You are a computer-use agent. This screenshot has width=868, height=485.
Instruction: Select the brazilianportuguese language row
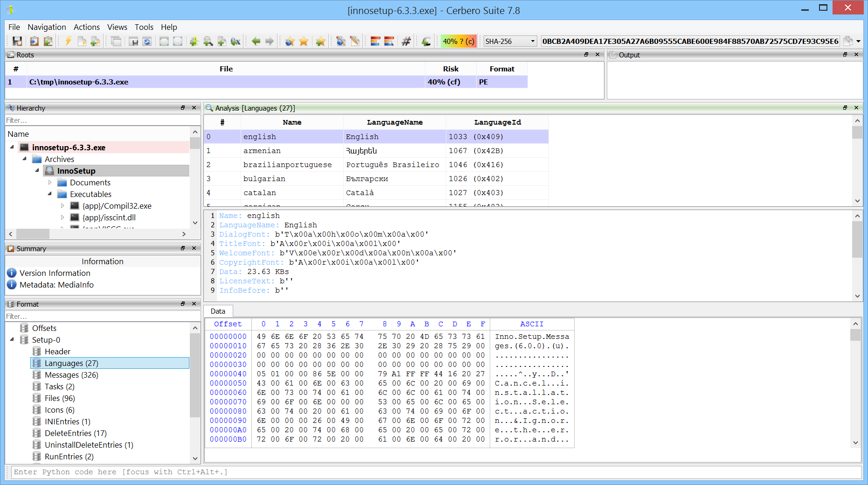coord(376,165)
